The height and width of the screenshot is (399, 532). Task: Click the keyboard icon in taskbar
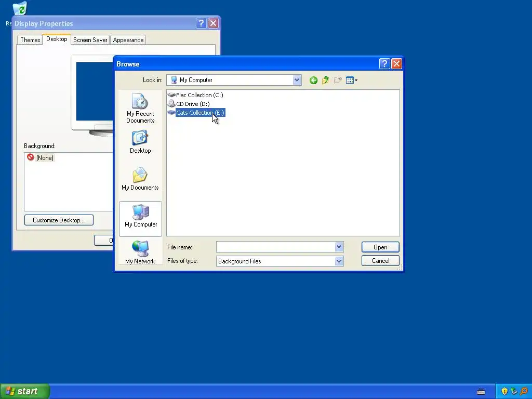pyautogui.click(x=481, y=392)
